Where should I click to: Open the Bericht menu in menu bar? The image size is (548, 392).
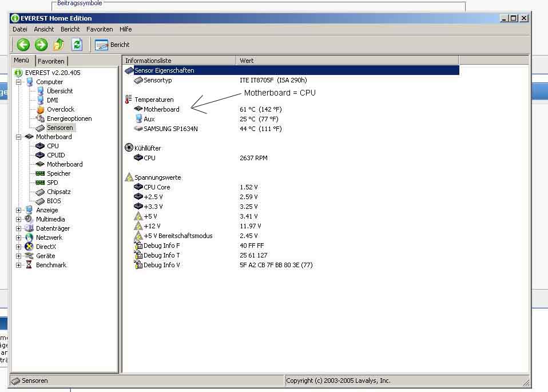coord(70,29)
